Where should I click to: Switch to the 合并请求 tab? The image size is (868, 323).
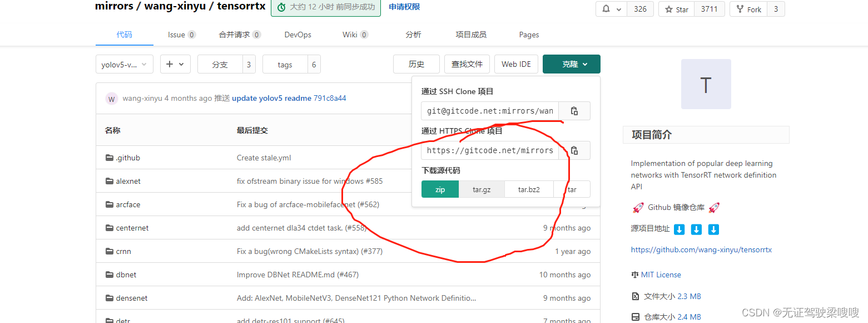240,35
